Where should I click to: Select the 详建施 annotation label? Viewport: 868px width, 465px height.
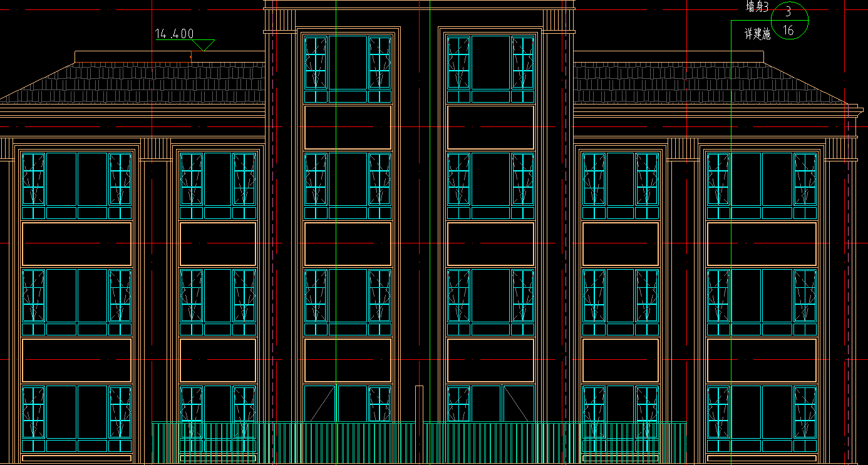[x=757, y=34]
